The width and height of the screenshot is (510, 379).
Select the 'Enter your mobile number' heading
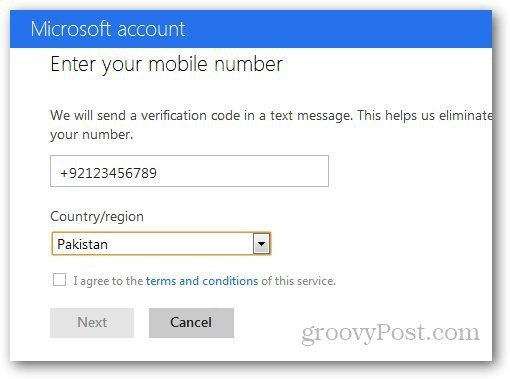167,65
